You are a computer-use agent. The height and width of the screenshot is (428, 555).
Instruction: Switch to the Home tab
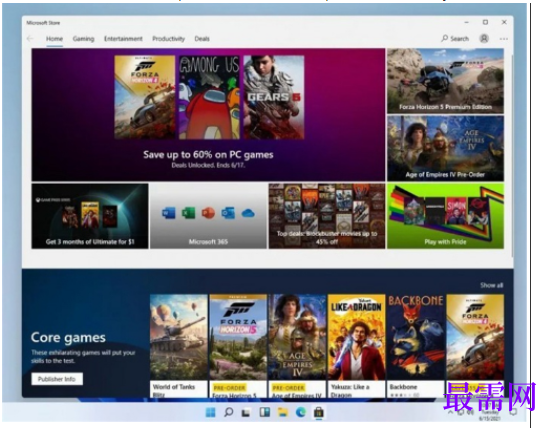click(54, 39)
